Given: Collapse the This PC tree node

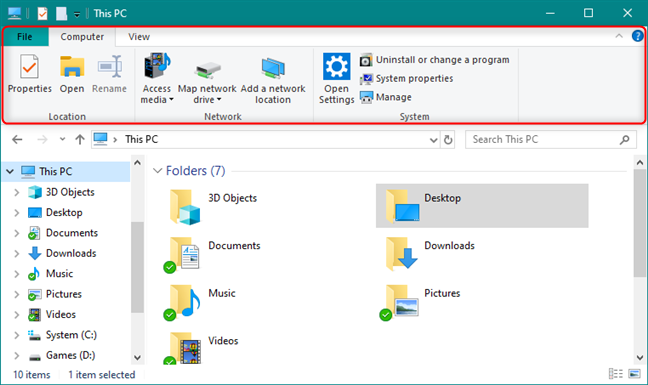Looking at the screenshot, I should tap(10, 171).
